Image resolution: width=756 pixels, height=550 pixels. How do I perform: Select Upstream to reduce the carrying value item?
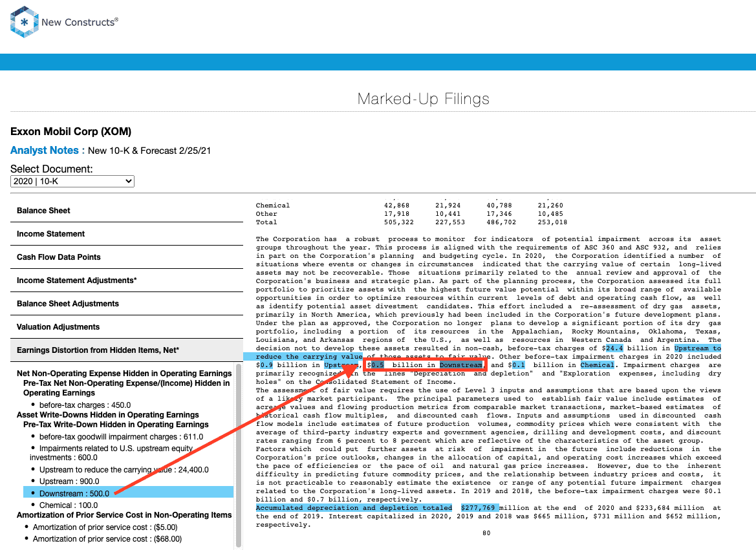124,469
